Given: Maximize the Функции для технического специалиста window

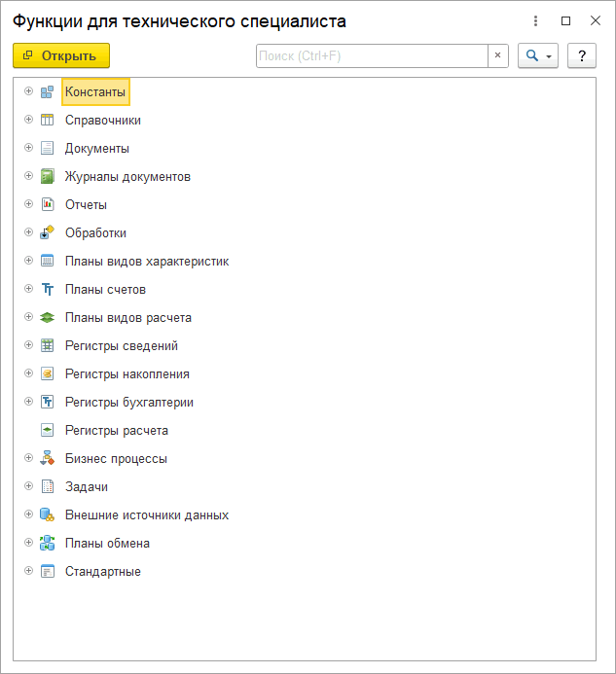Looking at the screenshot, I should point(565,20).
